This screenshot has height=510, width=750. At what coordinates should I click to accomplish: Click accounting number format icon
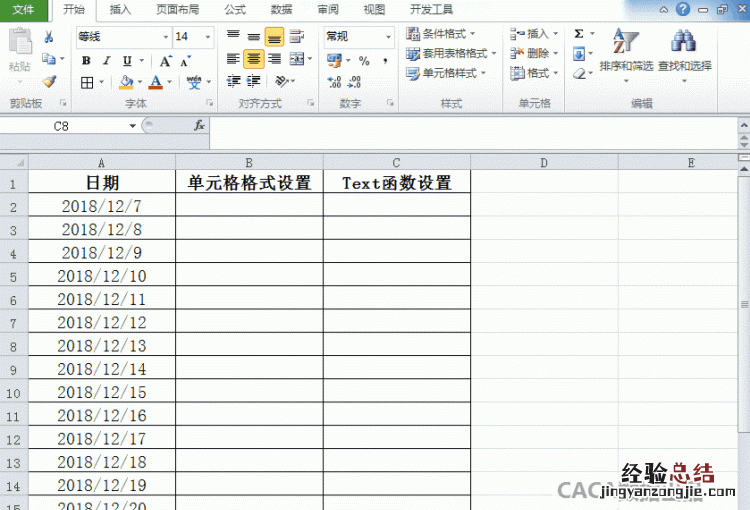pos(334,60)
